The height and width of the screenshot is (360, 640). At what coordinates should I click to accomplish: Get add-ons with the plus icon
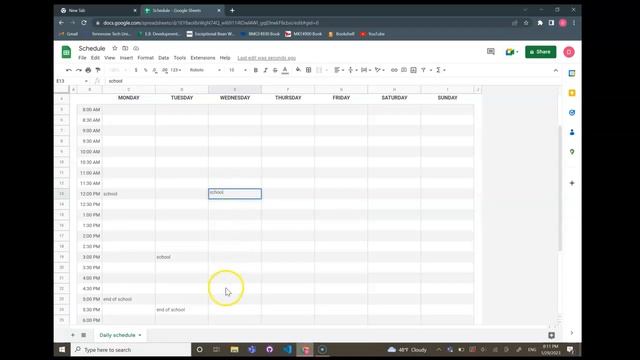point(572,183)
